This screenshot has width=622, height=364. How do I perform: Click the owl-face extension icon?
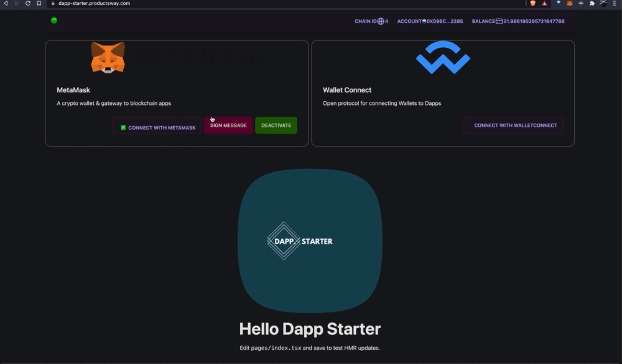[581, 3]
